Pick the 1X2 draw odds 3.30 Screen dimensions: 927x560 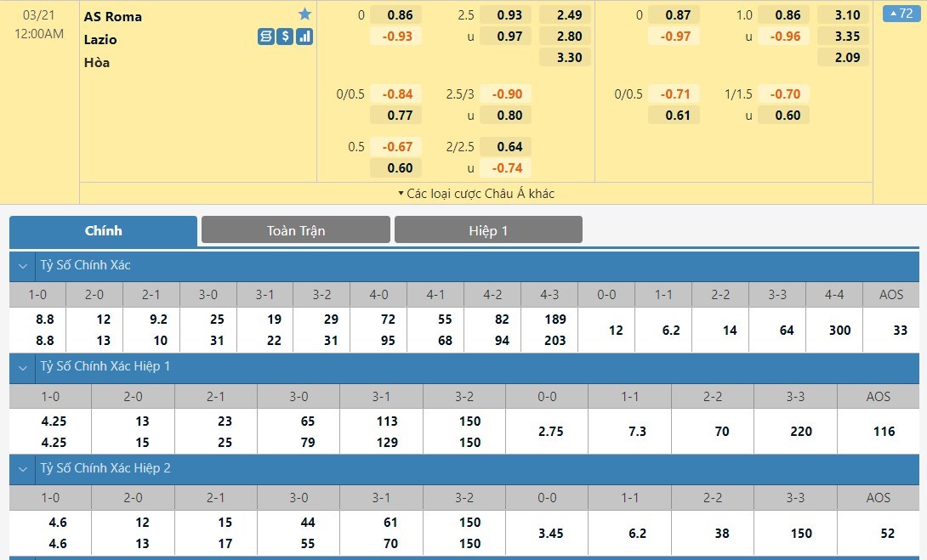(569, 58)
